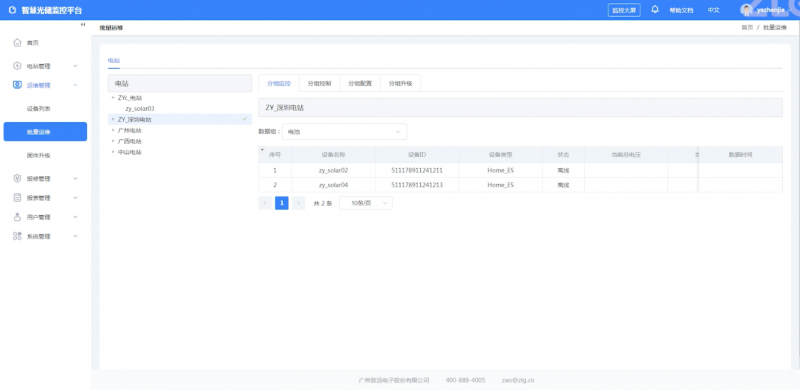
Task: Open the 帮助文档 link
Action: [681, 10]
